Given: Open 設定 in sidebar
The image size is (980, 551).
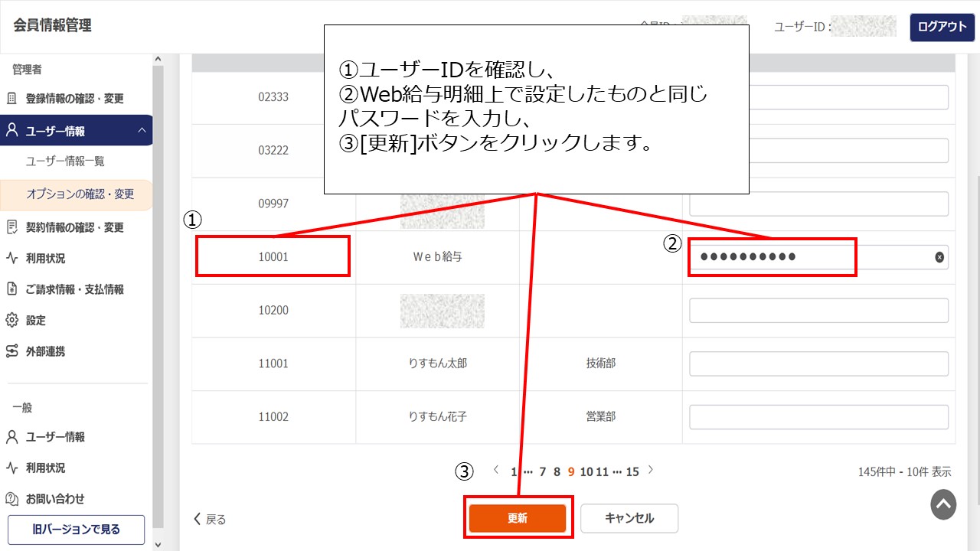Looking at the screenshot, I should (35, 321).
